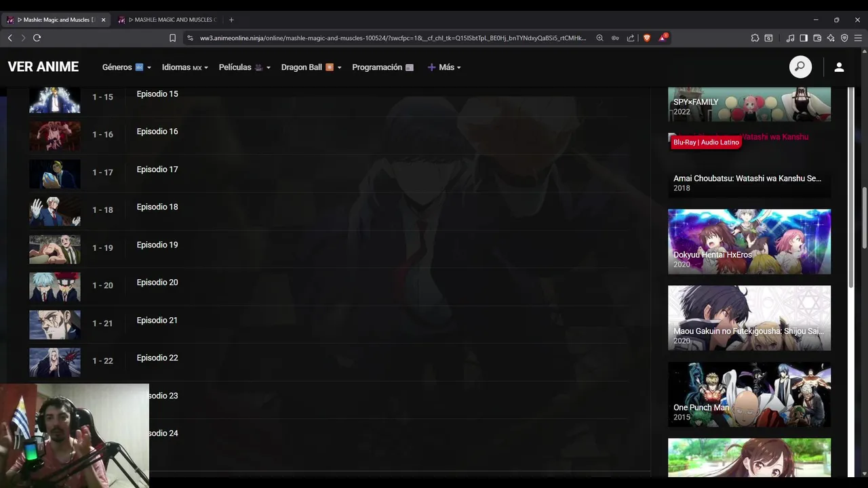This screenshot has width=868, height=488.
Task: Click the episode 1 - 19 thumbnail image
Action: point(55,249)
